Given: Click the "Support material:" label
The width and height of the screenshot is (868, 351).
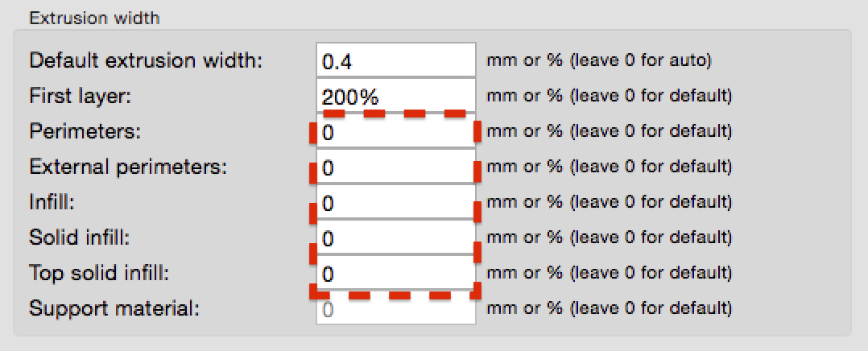Looking at the screenshot, I should 113,308.
